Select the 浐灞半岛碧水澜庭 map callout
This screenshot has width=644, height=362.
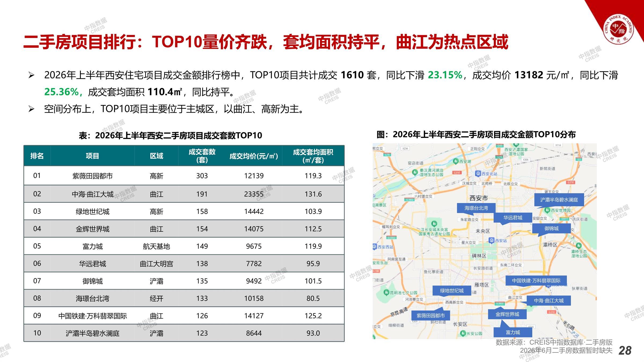point(559,200)
